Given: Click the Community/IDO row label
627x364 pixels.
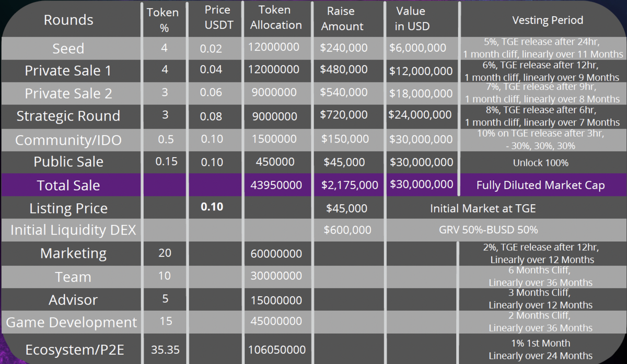Looking at the screenshot, I should [68, 140].
